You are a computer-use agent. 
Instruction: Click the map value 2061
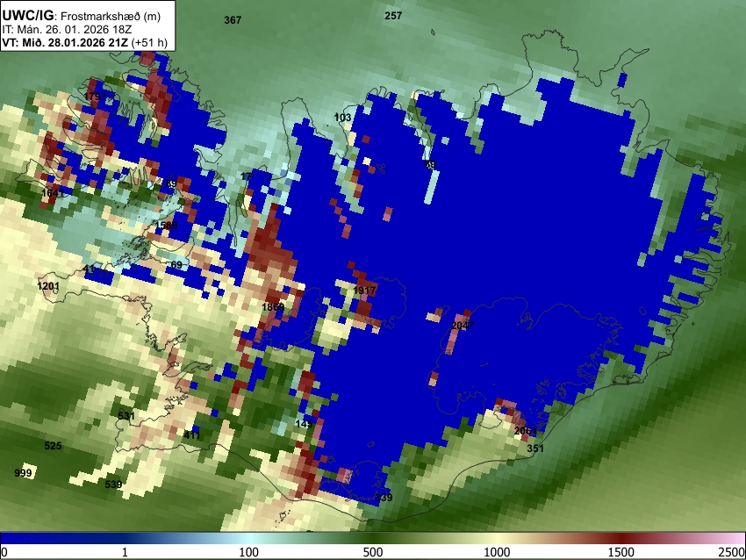tap(526, 431)
